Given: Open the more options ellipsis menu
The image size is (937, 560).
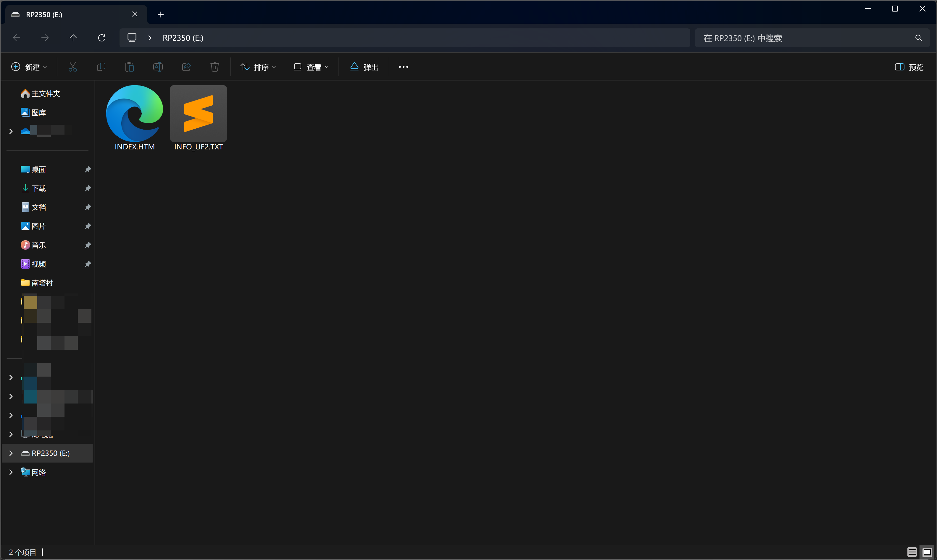Looking at the screenshot, I should tap(403, 67).
